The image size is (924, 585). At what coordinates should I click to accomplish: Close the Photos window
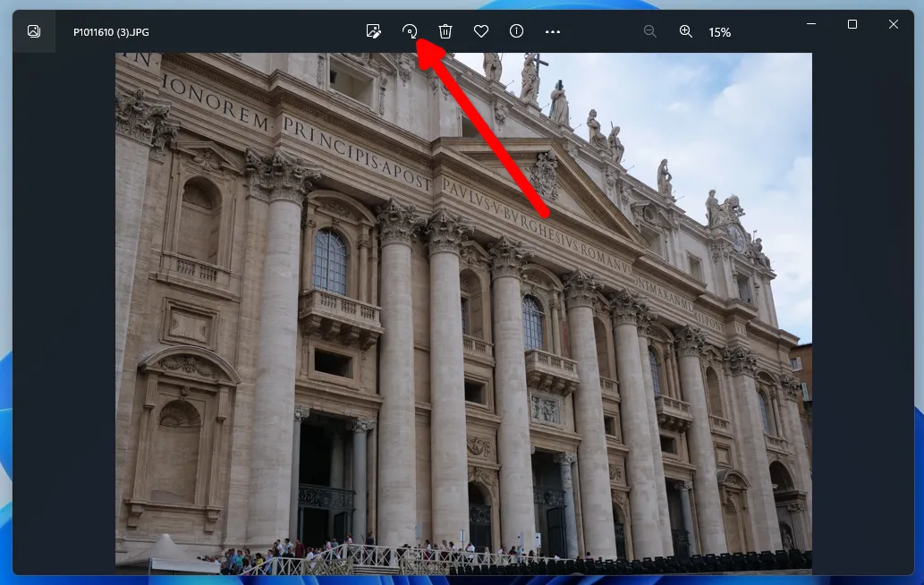[x=894, y=24]
